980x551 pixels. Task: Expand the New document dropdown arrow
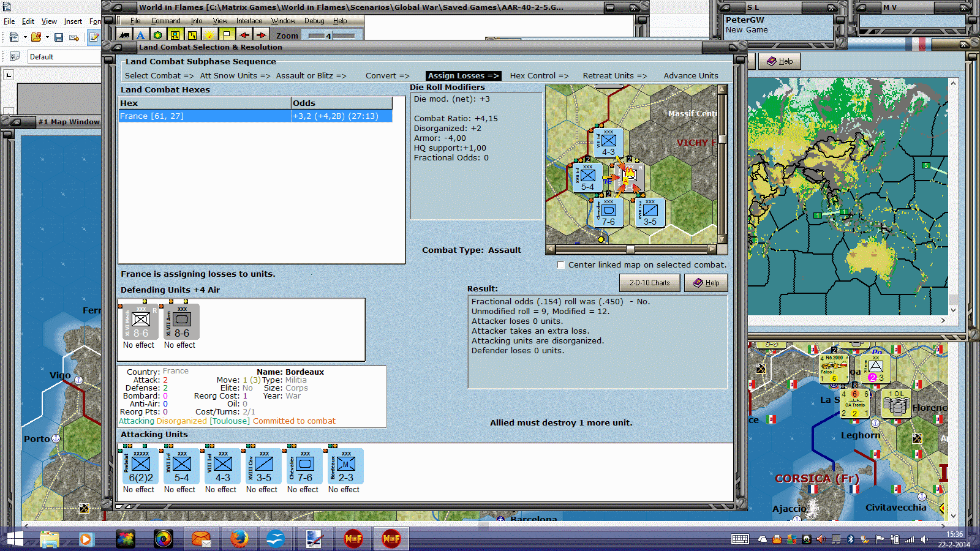point(25,37)
